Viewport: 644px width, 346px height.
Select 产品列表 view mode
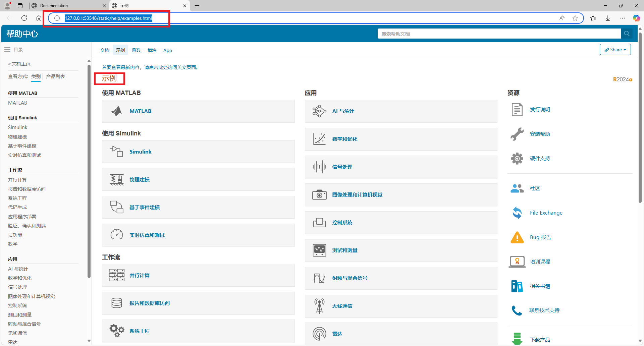[55, 76]
